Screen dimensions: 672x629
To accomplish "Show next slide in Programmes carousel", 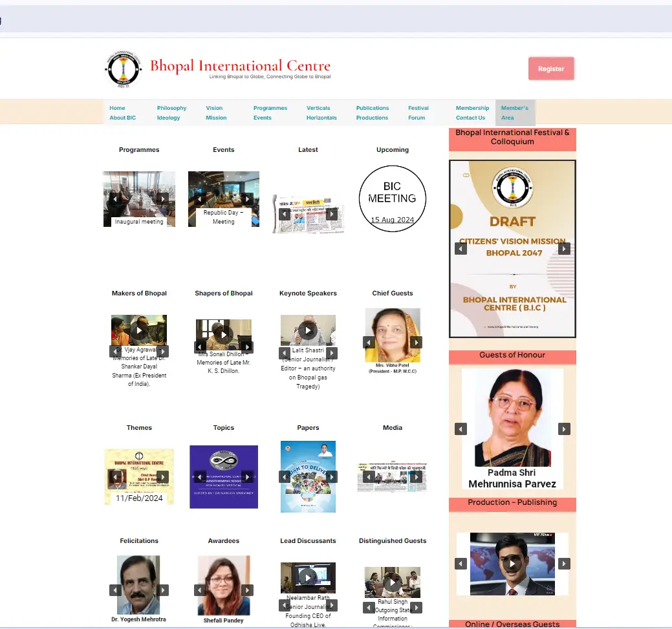I will tap(162, 198).
